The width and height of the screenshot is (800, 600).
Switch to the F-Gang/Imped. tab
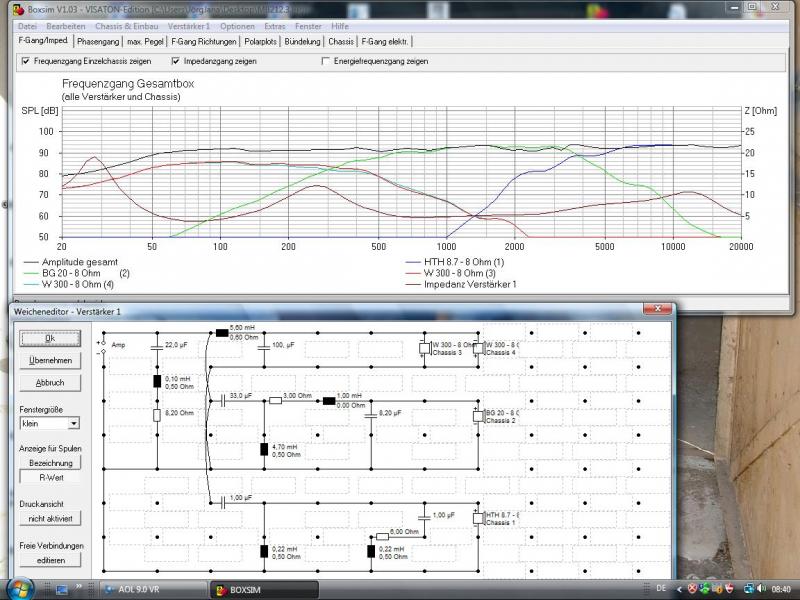pyautogui.click(x=43, y=40)
